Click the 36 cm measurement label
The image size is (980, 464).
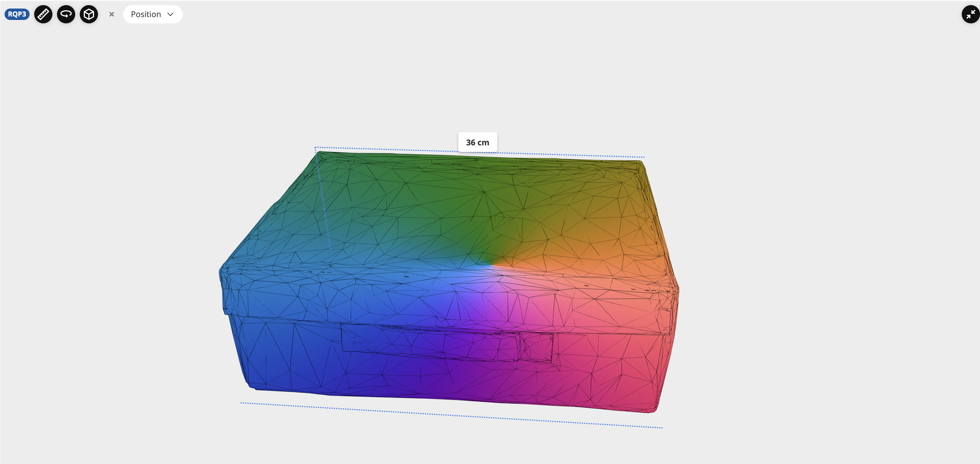pyautogui.click(x=477, y=142)
